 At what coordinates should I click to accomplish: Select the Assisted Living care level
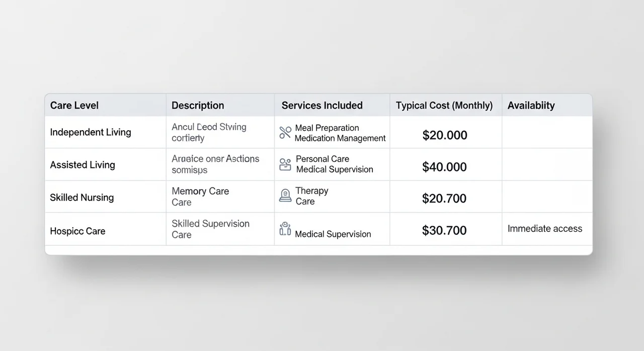pos(83,165)
